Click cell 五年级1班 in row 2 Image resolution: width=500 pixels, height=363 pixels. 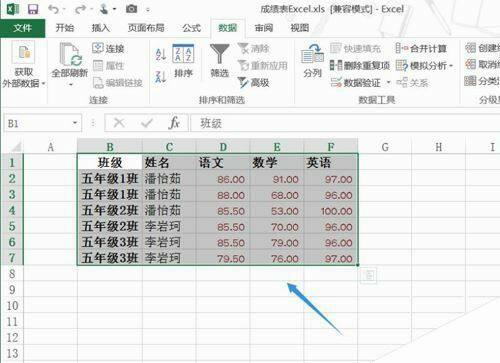(110, 179)
